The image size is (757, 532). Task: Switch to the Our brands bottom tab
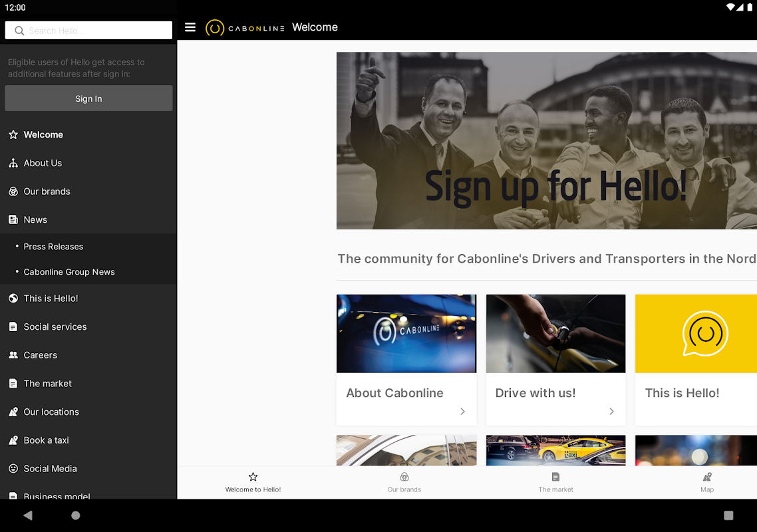(x=404, y=482)
